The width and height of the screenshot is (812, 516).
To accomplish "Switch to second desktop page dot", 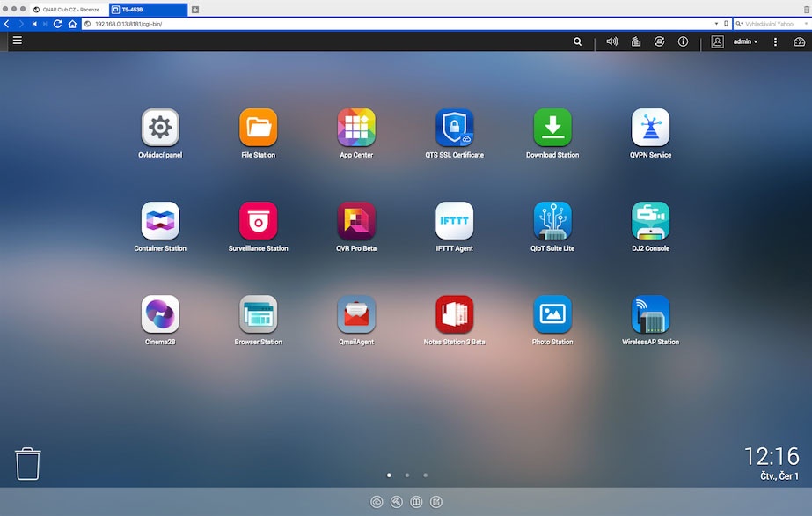I will click(x=407, y=475).
